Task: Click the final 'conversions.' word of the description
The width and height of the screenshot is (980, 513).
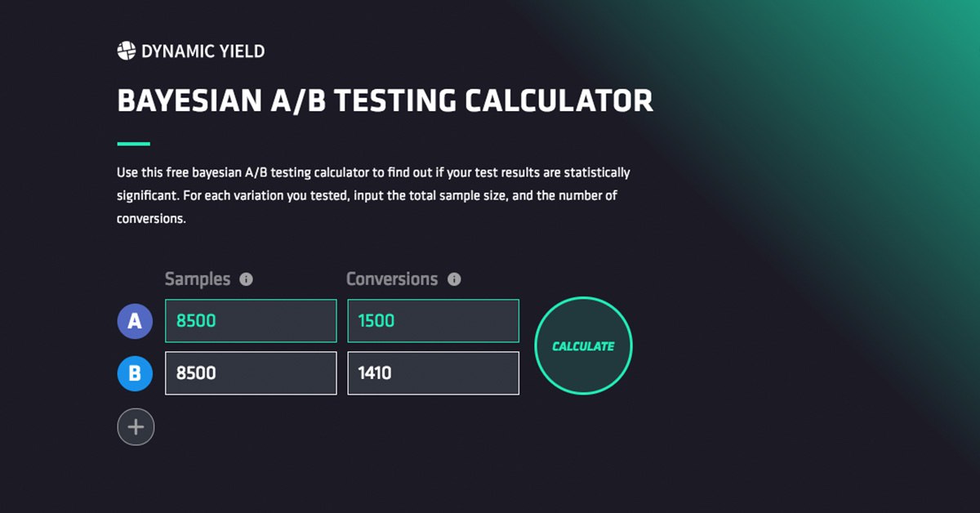Action: click(x=152, y=220)
